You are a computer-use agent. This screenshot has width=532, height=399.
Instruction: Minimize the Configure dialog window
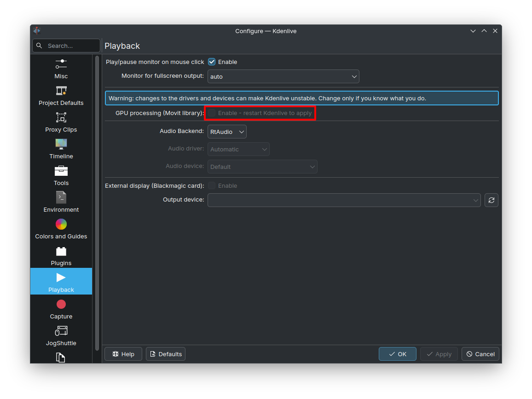coord(473,31)
